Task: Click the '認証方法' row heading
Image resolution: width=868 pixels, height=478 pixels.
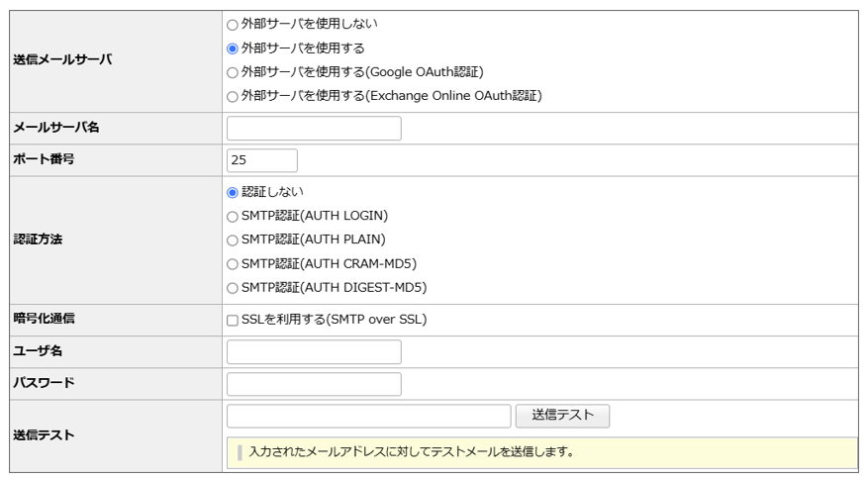Action: pyautogui.click(x=41, y=239)
